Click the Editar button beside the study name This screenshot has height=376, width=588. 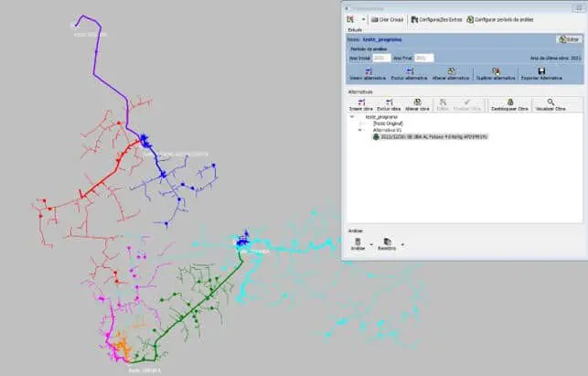click(569, 39)
